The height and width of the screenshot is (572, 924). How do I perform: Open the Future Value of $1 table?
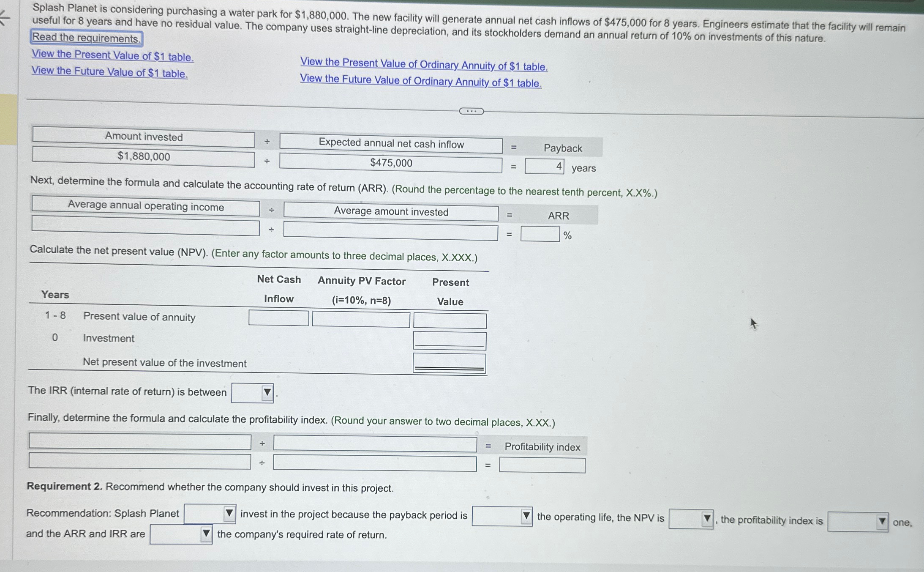point(109,72)
